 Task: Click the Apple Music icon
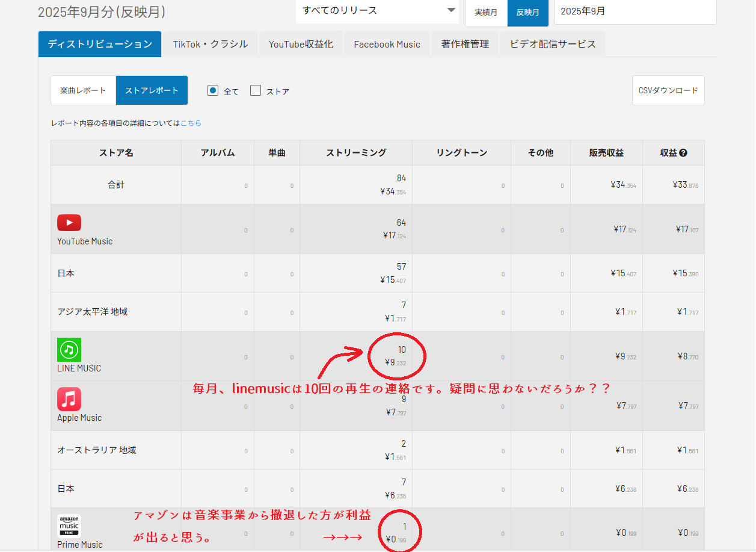coord(69,399)
